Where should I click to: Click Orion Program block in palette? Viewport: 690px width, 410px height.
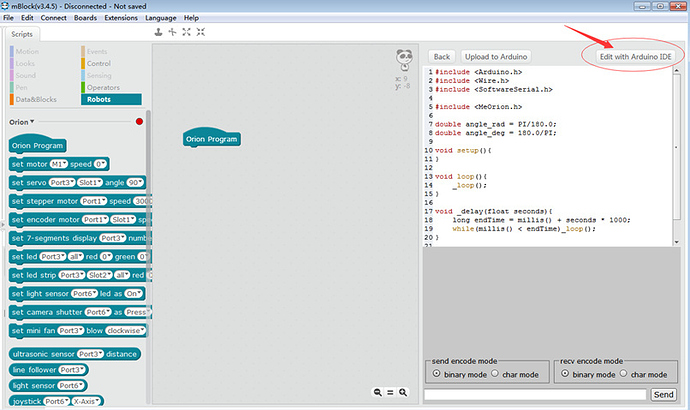coord(37,144)
